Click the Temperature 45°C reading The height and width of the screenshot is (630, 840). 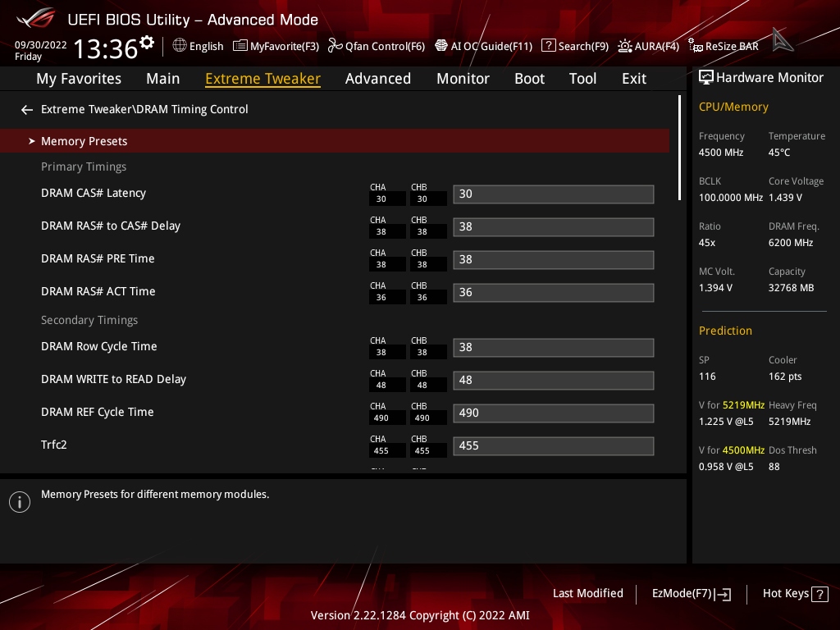pos(779,153)
